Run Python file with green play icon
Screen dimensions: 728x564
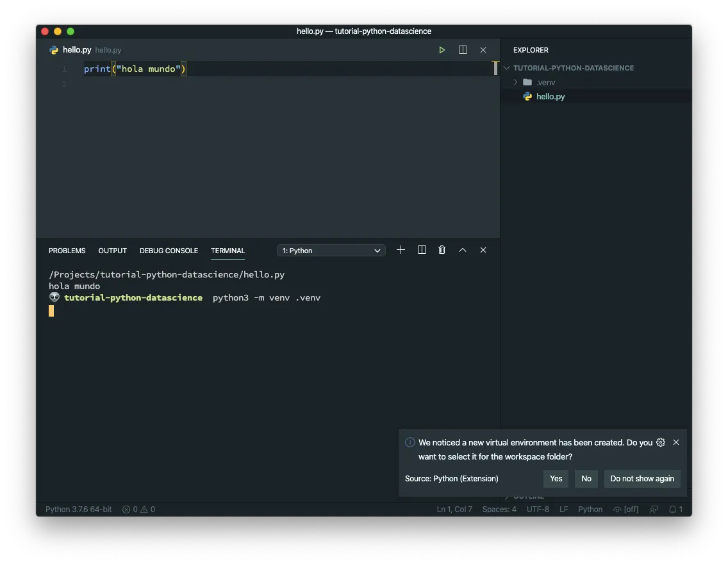(x=442, y=49)
